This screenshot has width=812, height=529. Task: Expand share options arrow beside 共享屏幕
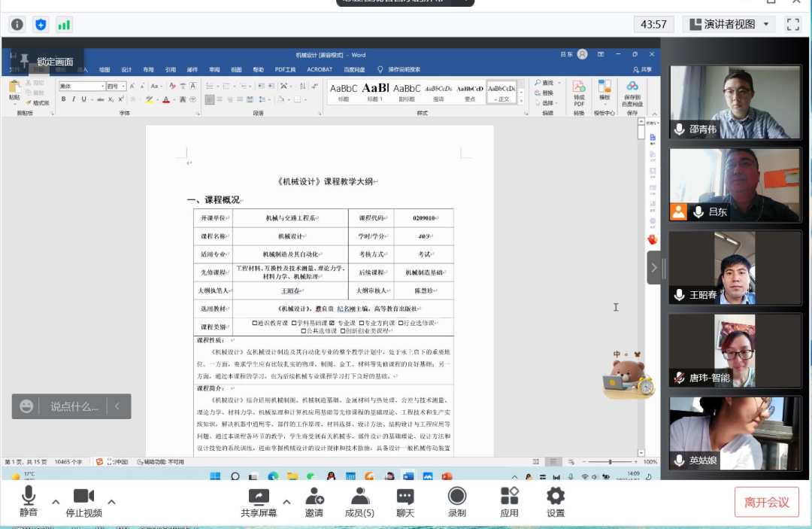click(x=286, y=502)
